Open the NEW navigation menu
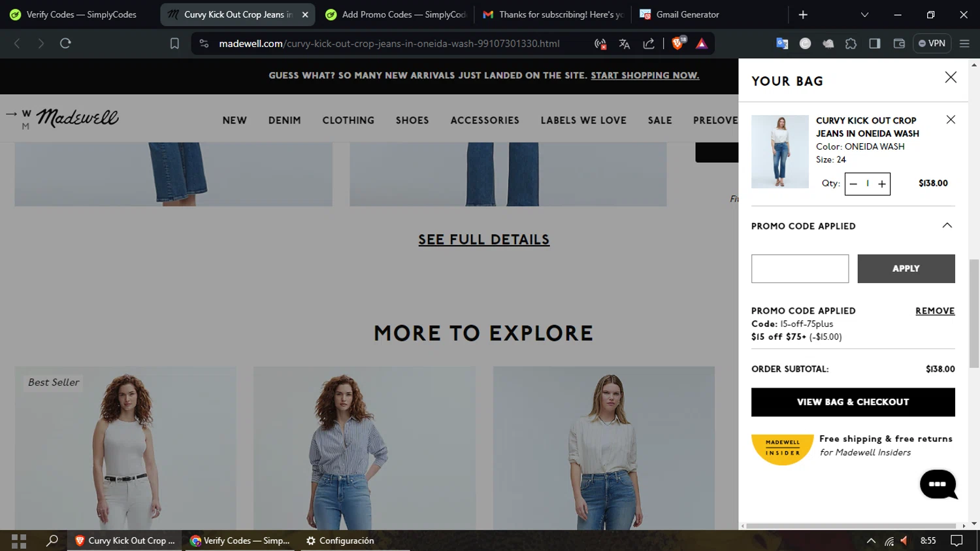 235,120
